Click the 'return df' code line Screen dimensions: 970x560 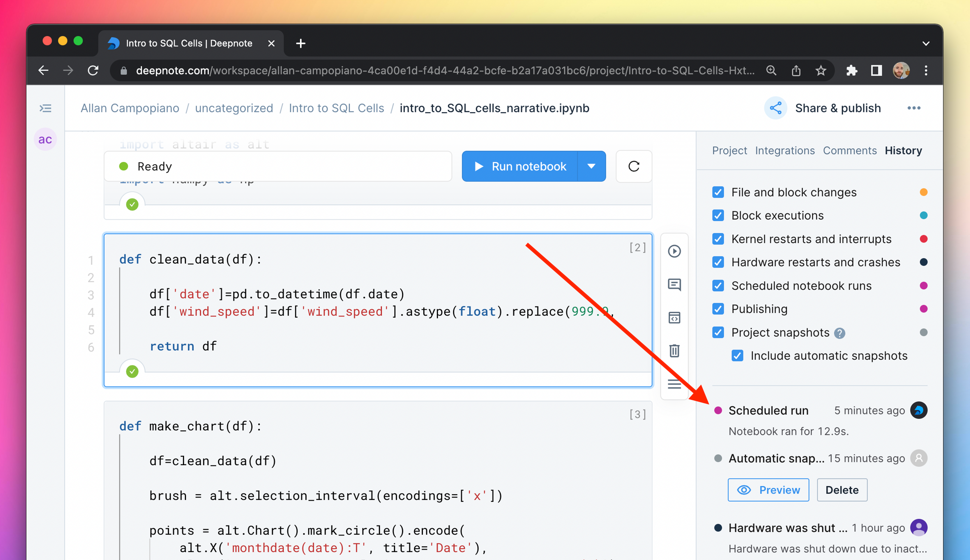[183, 346]
